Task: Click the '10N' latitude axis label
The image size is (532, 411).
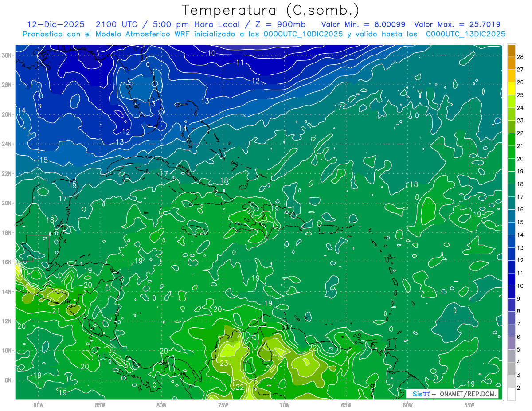Action: tap(8, 350)
